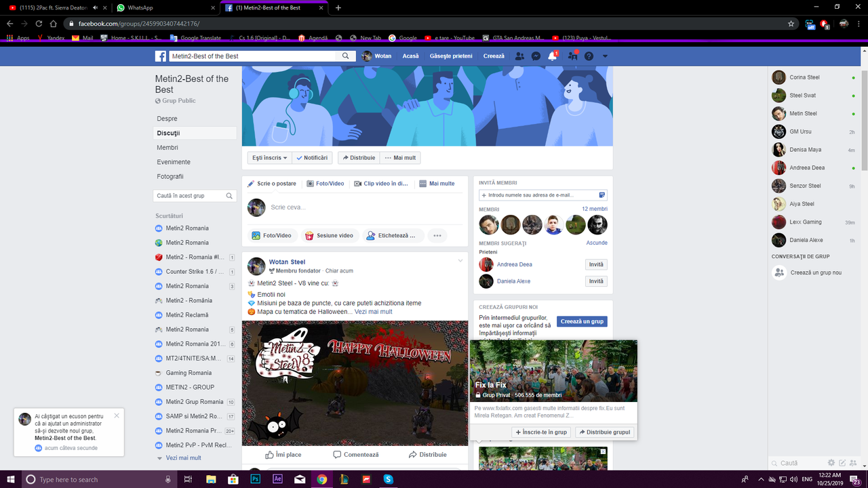Open the Messenger chats icon
This screenshot has height=488, width=868.
[535, 56]
